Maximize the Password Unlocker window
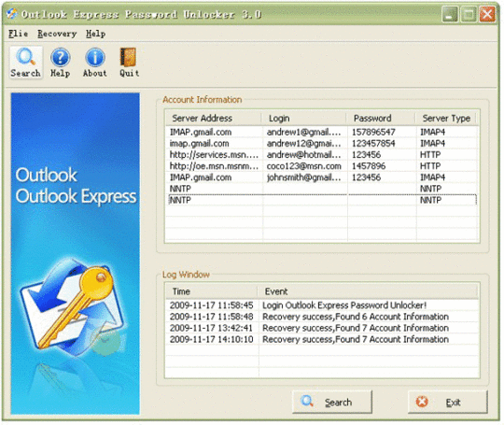 click(x=469, y=14)
